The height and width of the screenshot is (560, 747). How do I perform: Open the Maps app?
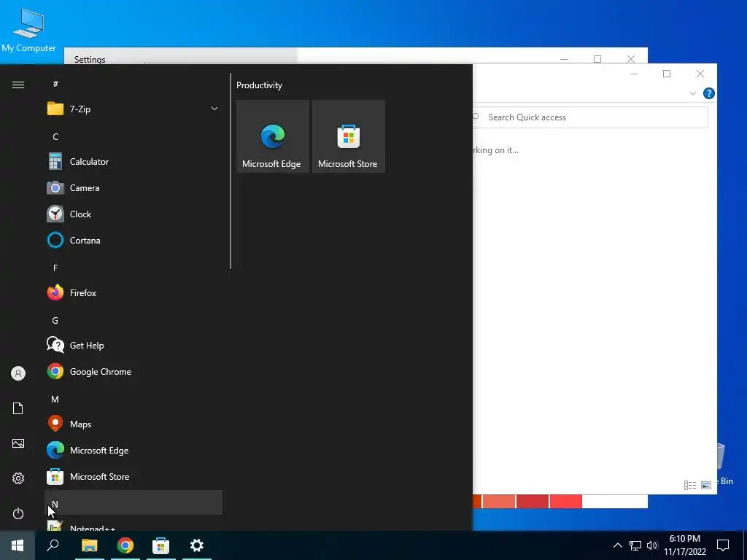pyautogui.click(x=133, y=424)
